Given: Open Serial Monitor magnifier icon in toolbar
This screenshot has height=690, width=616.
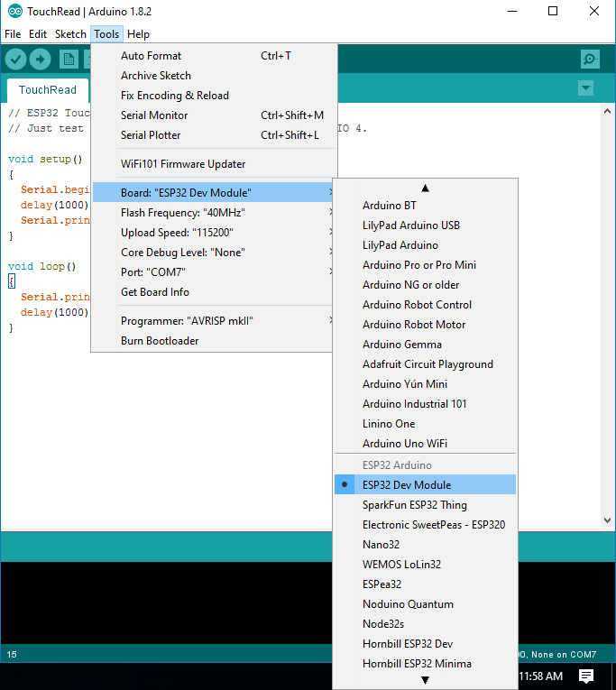Looking at the screenshot, I should tap(590, 60).
